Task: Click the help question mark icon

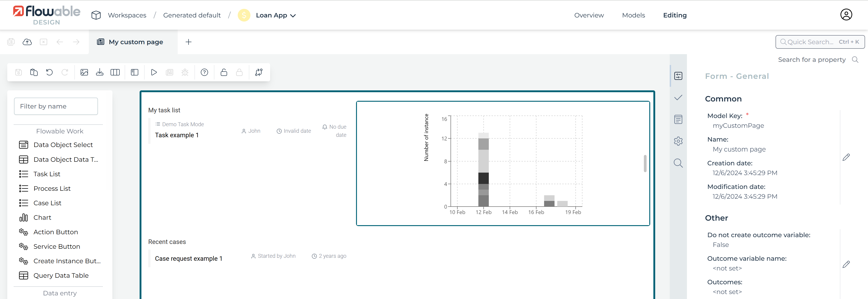Action: 204,72
